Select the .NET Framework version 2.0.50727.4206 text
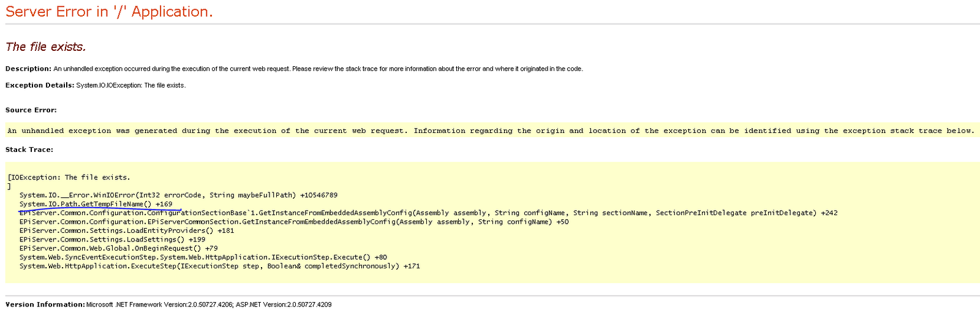This screenshot has width=980, height=318. (159, 305)
